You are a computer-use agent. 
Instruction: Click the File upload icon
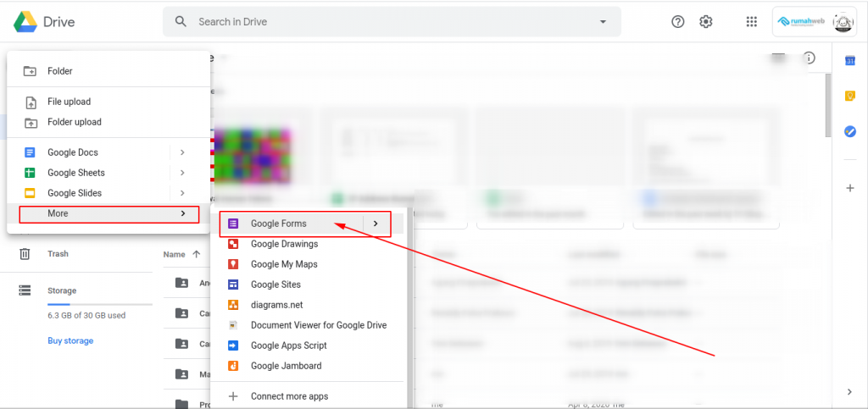[31, 102]
